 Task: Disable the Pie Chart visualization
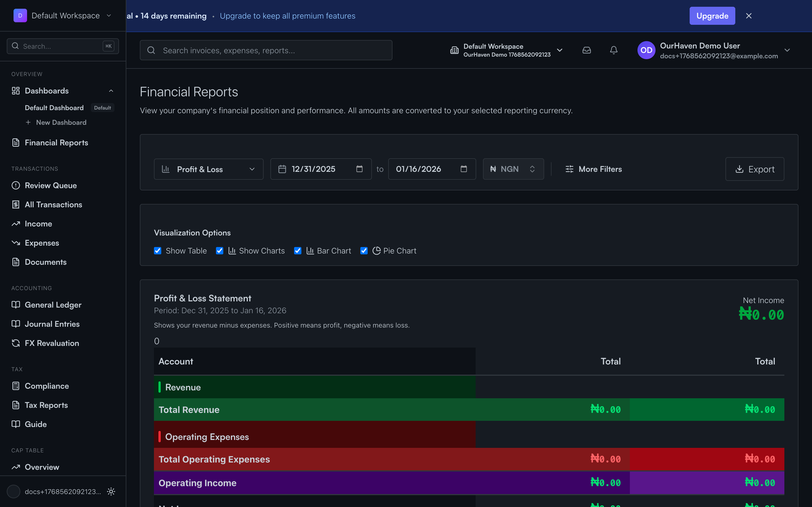pos(364,250)
